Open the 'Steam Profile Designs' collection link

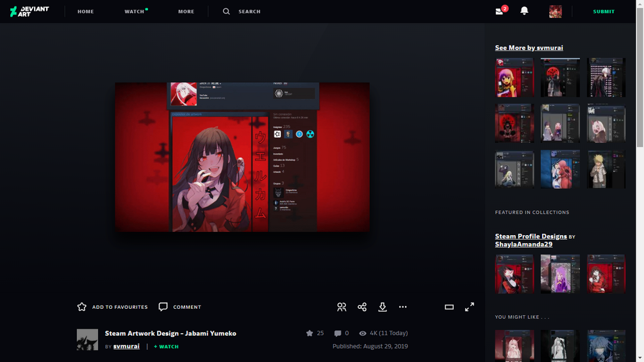[531, 236]
